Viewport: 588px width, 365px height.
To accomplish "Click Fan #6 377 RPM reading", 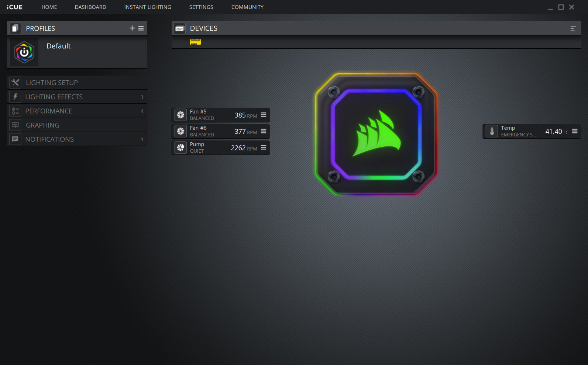I will (246, 132).
